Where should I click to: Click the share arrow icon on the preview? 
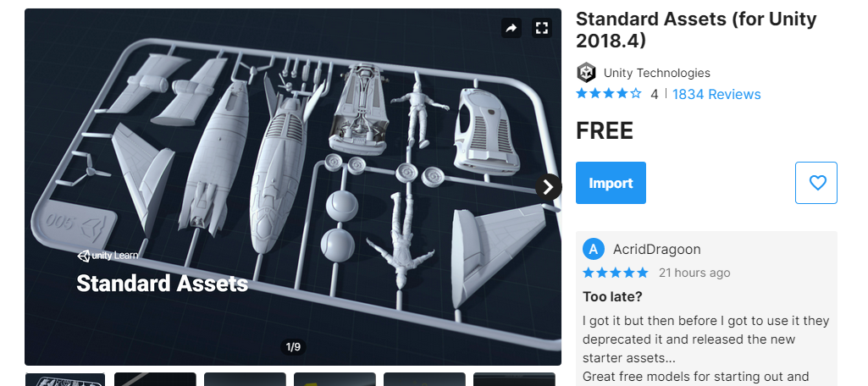pyautogui.click(x=511, y=28)
